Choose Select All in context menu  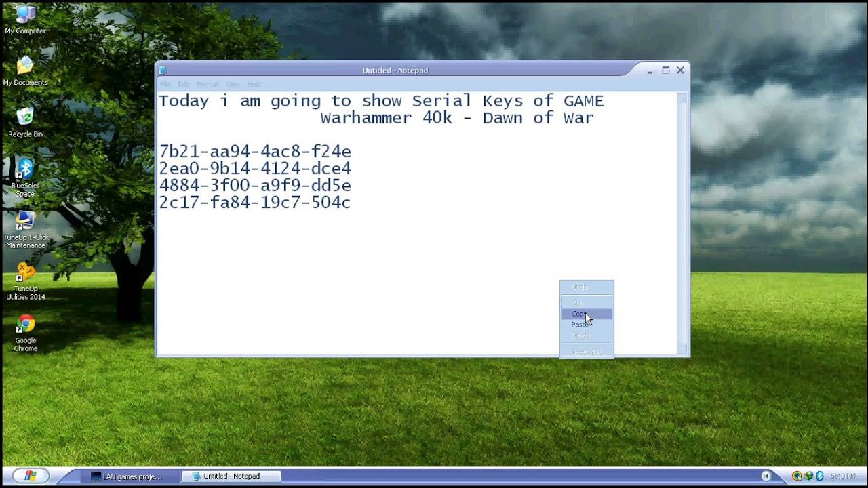[587, 352]
